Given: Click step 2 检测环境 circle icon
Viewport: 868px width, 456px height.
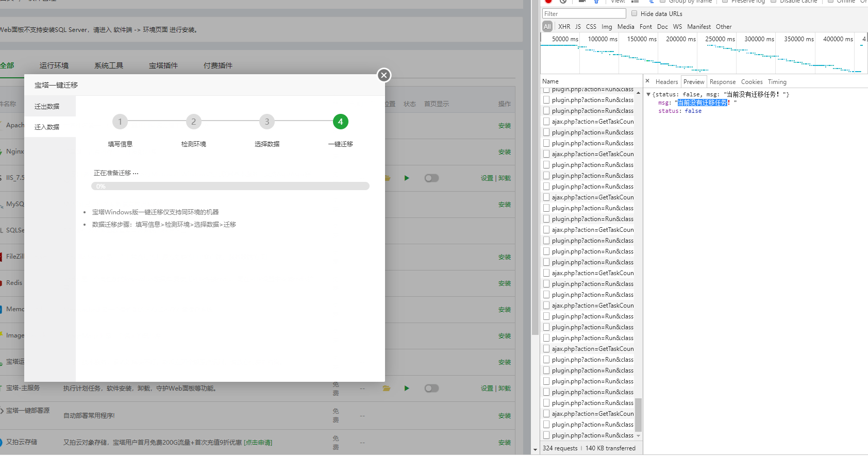Looking at the screenshot, I should (194, 122).
